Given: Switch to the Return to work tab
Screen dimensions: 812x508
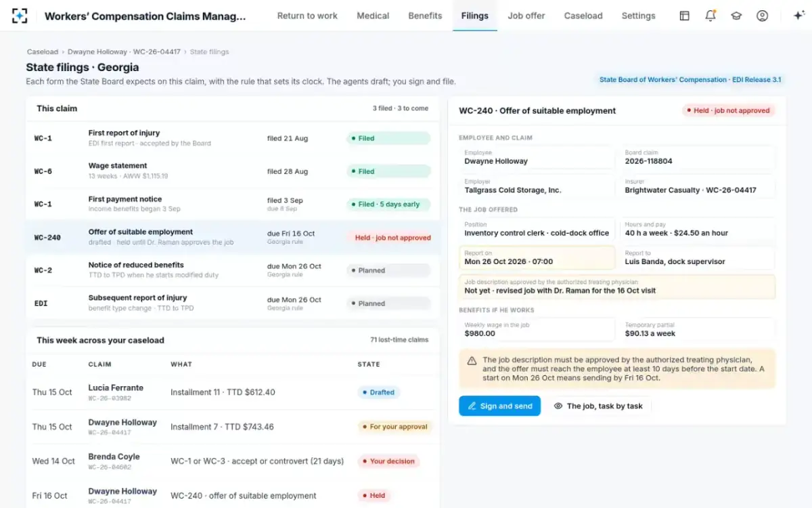Looking at the screenshot, I should coord(307,16).
